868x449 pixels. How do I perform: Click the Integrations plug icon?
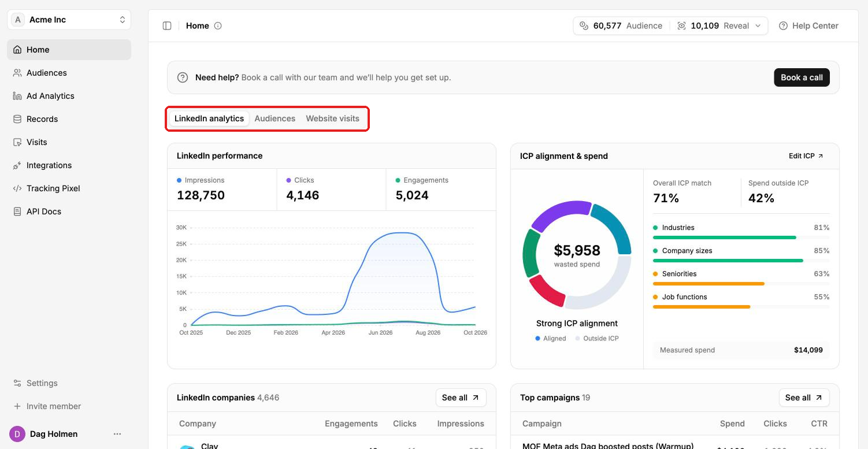(x=17, y=165)
